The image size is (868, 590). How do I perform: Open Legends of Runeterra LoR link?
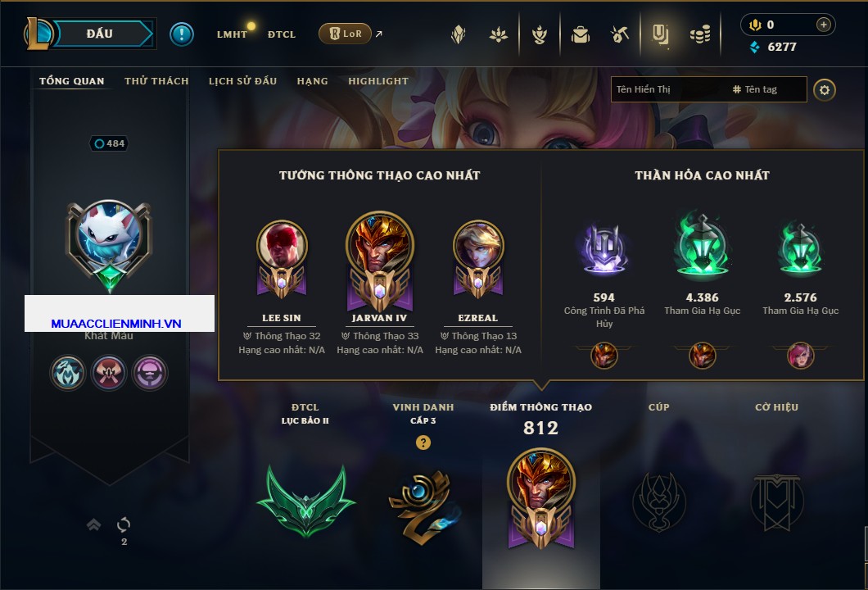click(345, 34)
